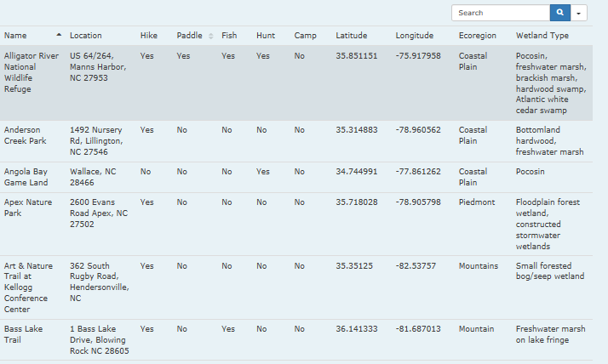Screen dimensions: 608x364
Task: Click the magnifying glass search button
Action: [560, 13]
